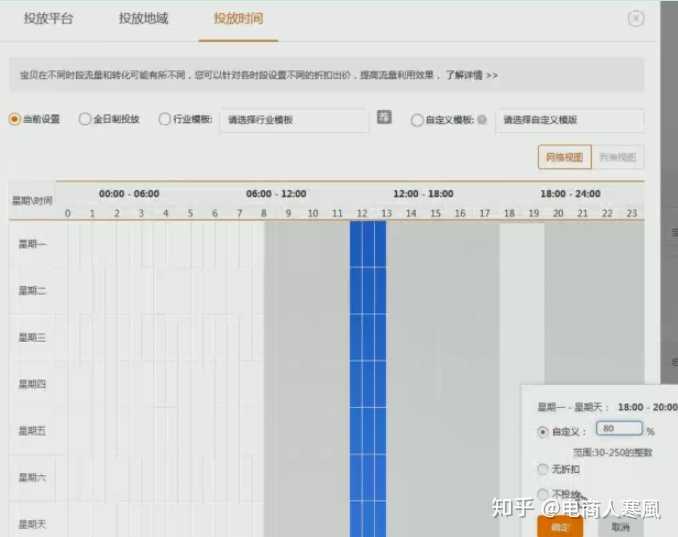The image size is (678, 537).
Task: Choose the 全日制投放 radio option
Action: click(x=84, y=119)
